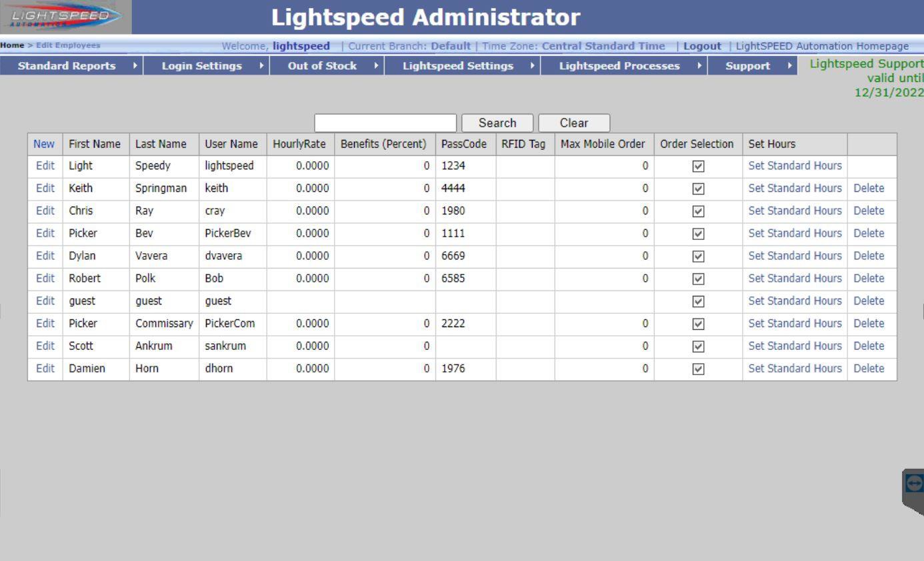Uncheck Order Selection for Chris Ray
This screenshot has width=924, height=561.
click(698, 211)
